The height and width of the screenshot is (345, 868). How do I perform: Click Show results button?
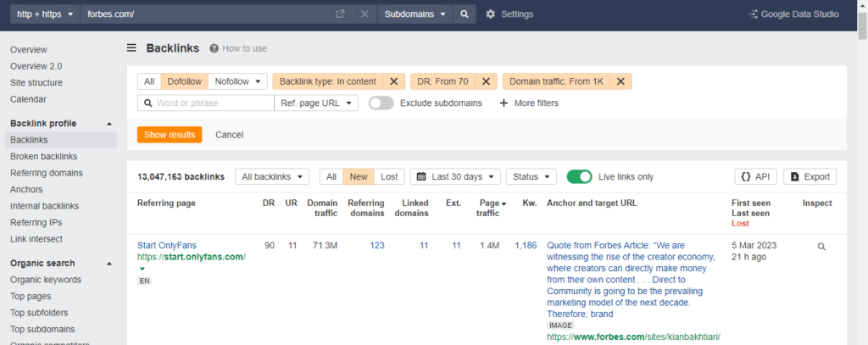[170, 135]
